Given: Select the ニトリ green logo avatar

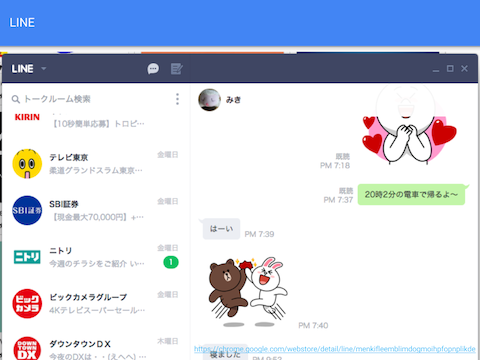Looking at the screenshot, I should [x=27, y=257].
